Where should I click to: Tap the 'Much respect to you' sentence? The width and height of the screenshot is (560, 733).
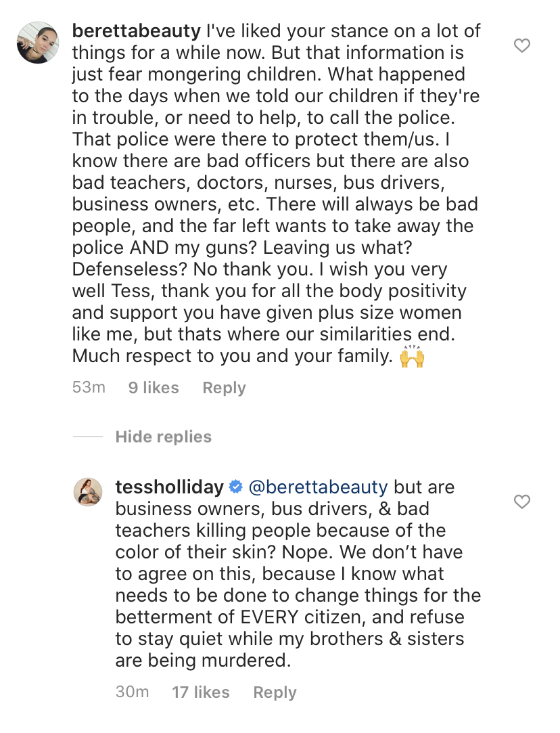coord(233,356)
